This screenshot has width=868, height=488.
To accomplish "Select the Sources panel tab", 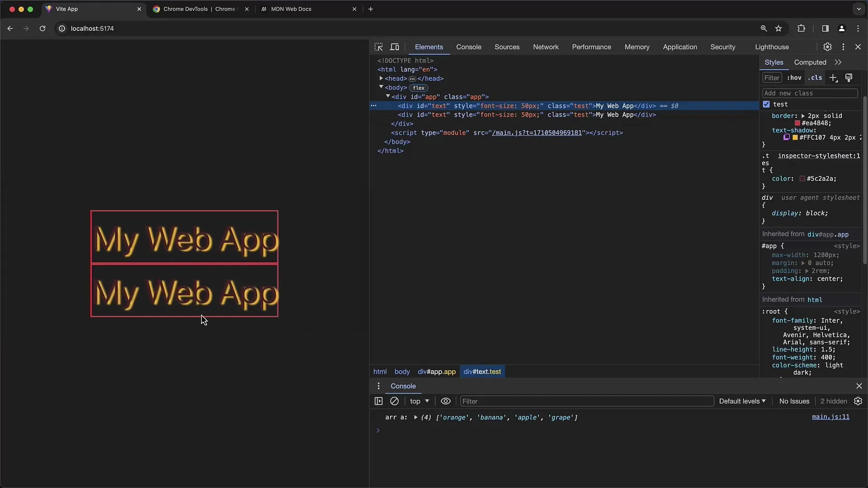I will (507, 47).
